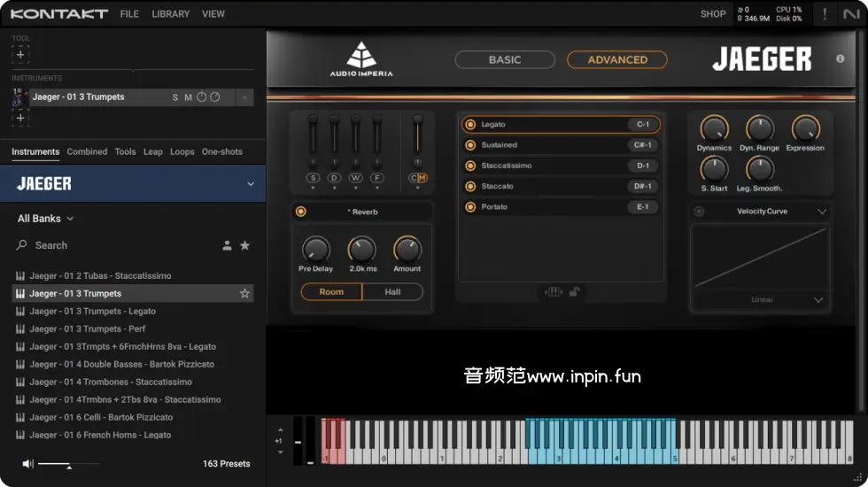Switch to the Instruments browser tab
Image resolution: width=868 pixels, height=487 pixels.
click(35, 151)
